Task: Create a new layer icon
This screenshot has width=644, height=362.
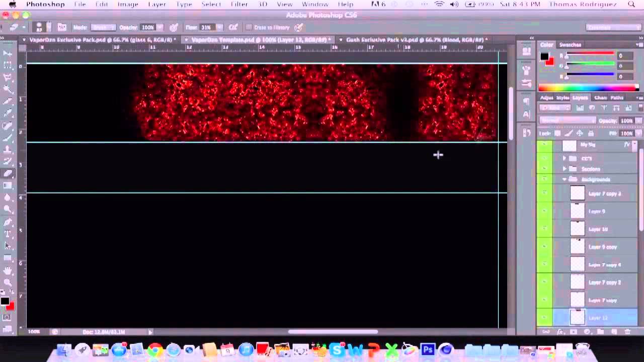Action: [614, 332]
